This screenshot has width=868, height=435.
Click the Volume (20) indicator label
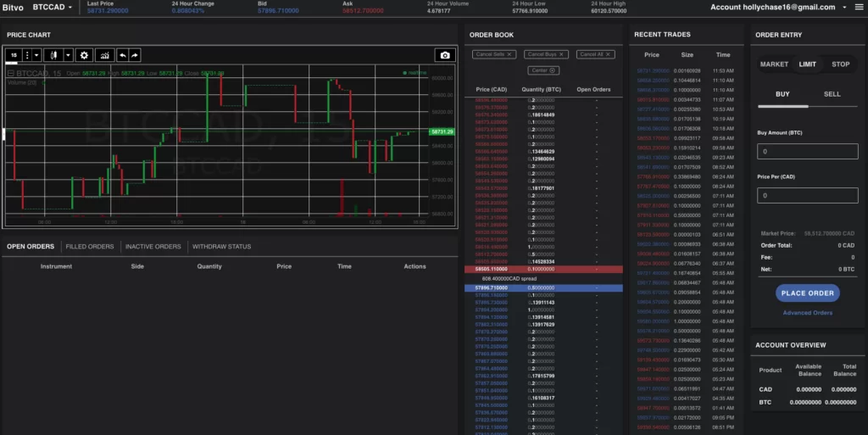pos(22,82)
